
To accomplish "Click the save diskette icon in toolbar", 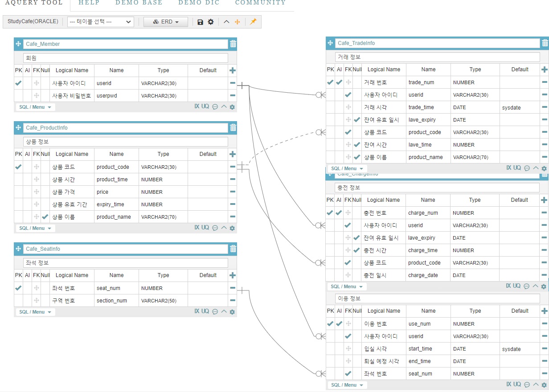I will point(200,22).
